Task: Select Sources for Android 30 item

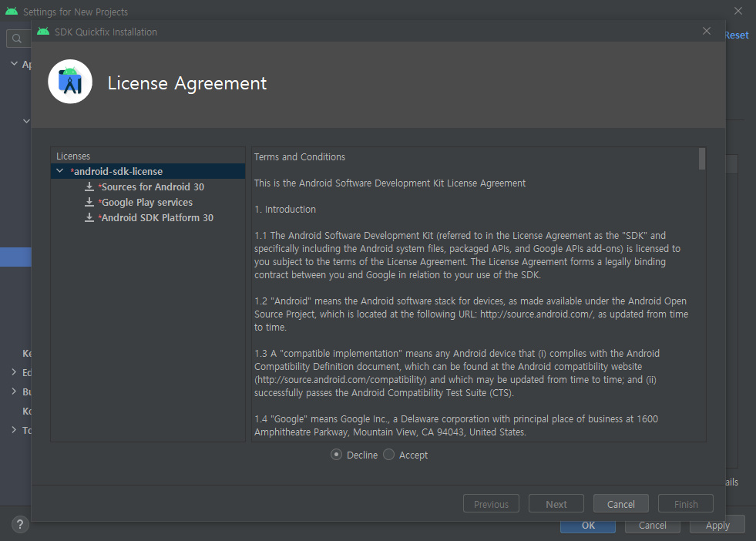Action: (153, 186)
